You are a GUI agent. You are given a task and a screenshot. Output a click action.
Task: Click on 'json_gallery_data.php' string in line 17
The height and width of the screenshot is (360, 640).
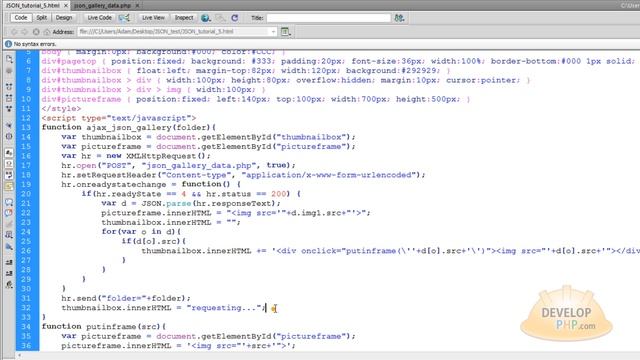[199, 165]
